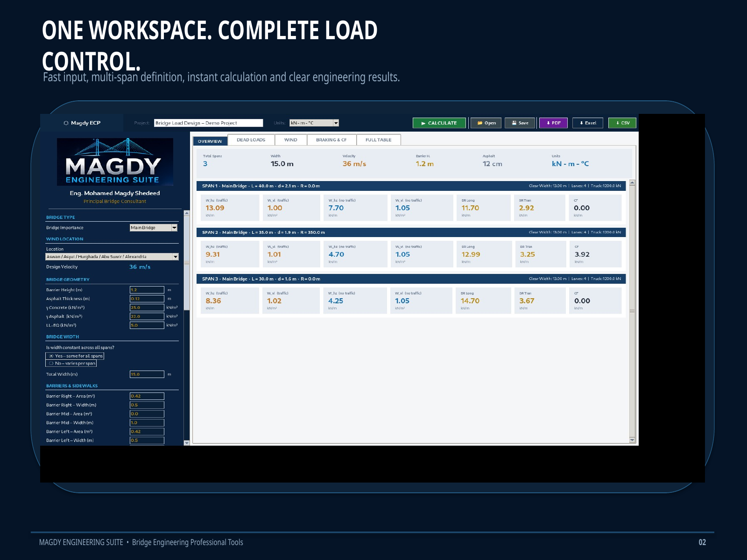Click the Project name input field
747x560 pixels.
pos(209,123)
